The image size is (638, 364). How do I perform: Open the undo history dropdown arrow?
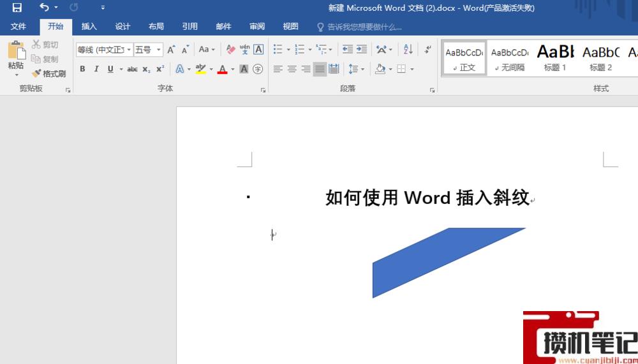click(x=56, y=7)
